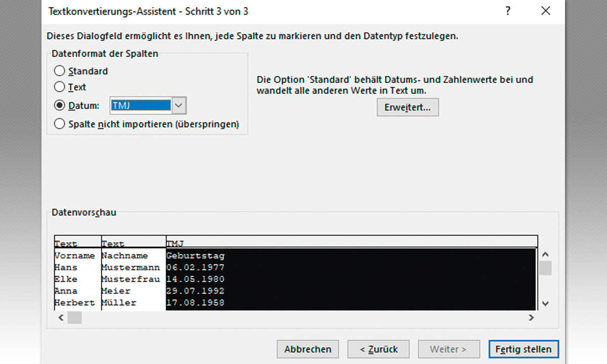607x364 pixels.
Task: Click the Geburtstag cell in preview
Action: click(195, 256)
